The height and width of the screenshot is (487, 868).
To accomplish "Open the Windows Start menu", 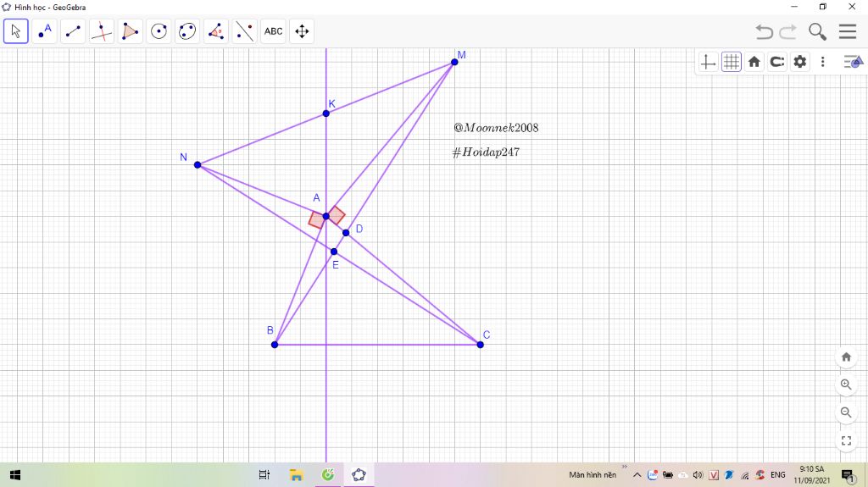I will (x=15, y=475).
